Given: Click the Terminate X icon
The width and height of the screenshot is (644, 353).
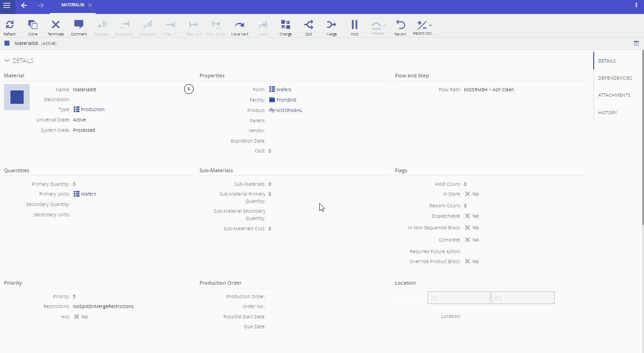Looking at the screenshot, I should coord(56,25).
